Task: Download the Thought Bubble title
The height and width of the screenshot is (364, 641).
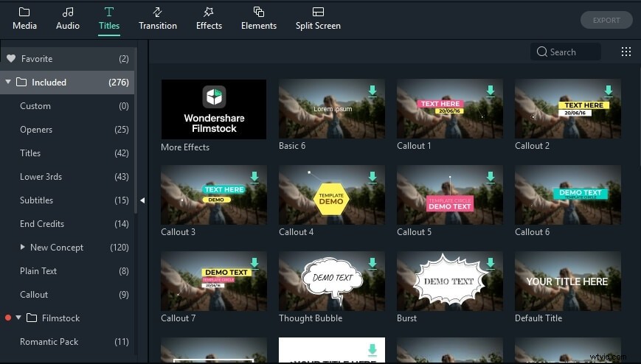Action: 373,263
